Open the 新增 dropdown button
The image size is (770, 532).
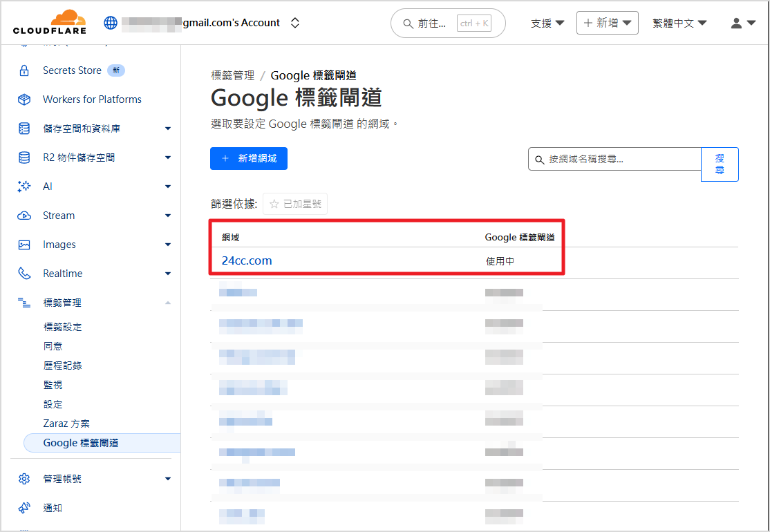click(x=608, y=23)
